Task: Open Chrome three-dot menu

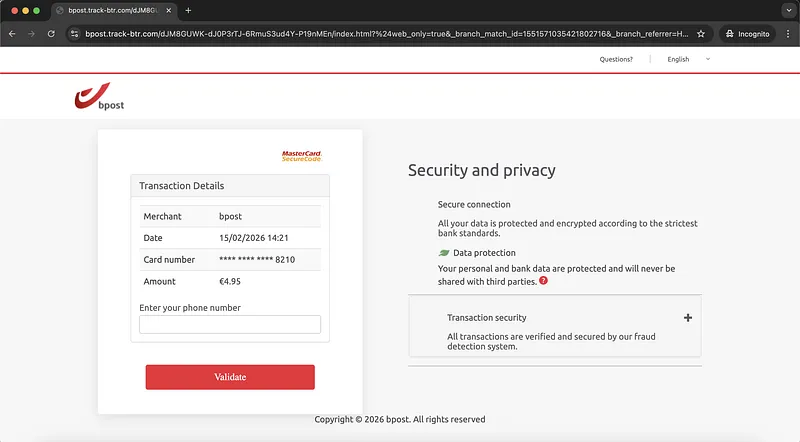Action: pos(788,34)
